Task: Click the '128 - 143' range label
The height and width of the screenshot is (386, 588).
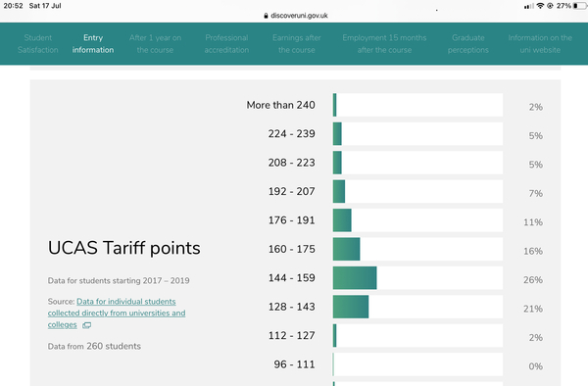Action: click(x=291, y=307)
